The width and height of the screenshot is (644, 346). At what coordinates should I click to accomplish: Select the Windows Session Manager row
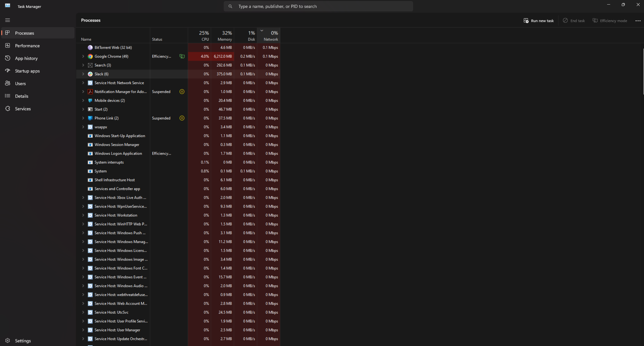[x=178, y=145]
